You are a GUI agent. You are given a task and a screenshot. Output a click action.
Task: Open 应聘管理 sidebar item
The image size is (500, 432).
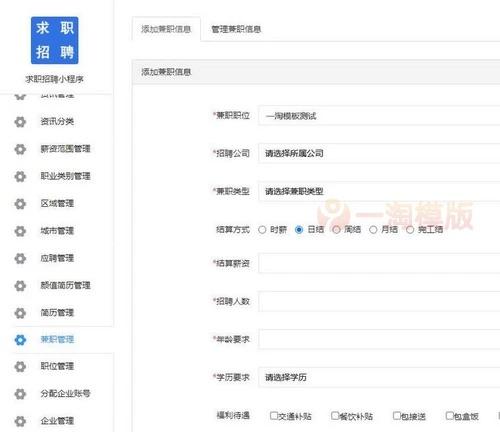click(57, 258)
